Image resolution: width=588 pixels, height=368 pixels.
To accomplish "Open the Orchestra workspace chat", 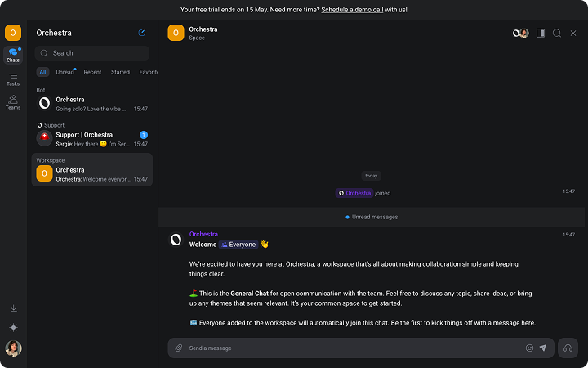I will [91, 170].
